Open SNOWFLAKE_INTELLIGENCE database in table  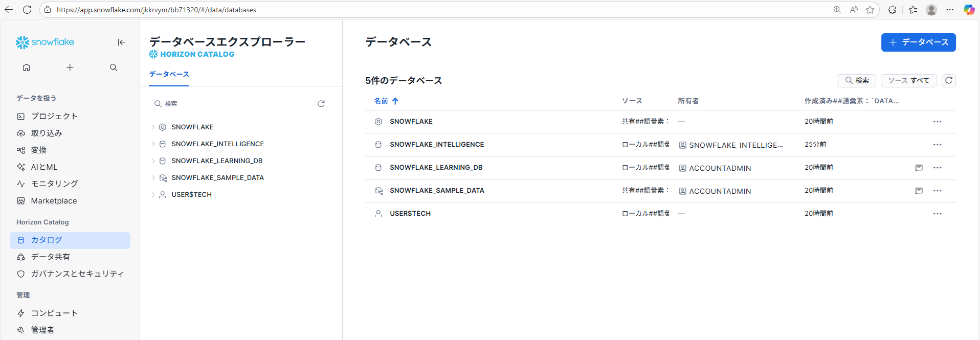coord(437,145)
